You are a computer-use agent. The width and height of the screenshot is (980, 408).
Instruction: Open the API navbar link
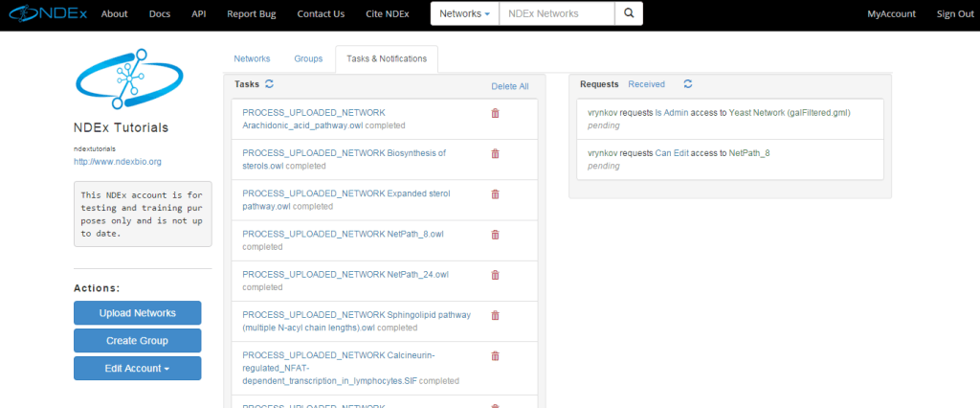click(x=199, y=13)
